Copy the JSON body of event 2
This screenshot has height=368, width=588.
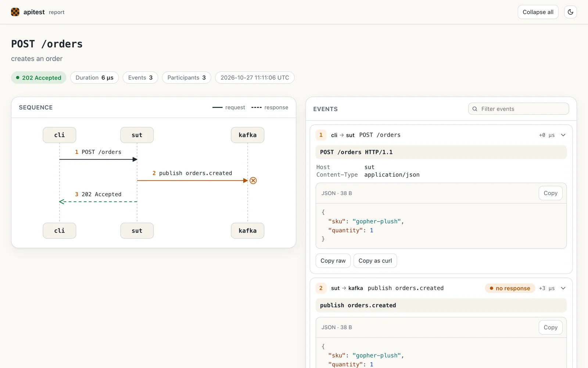[x=551, y=328]
